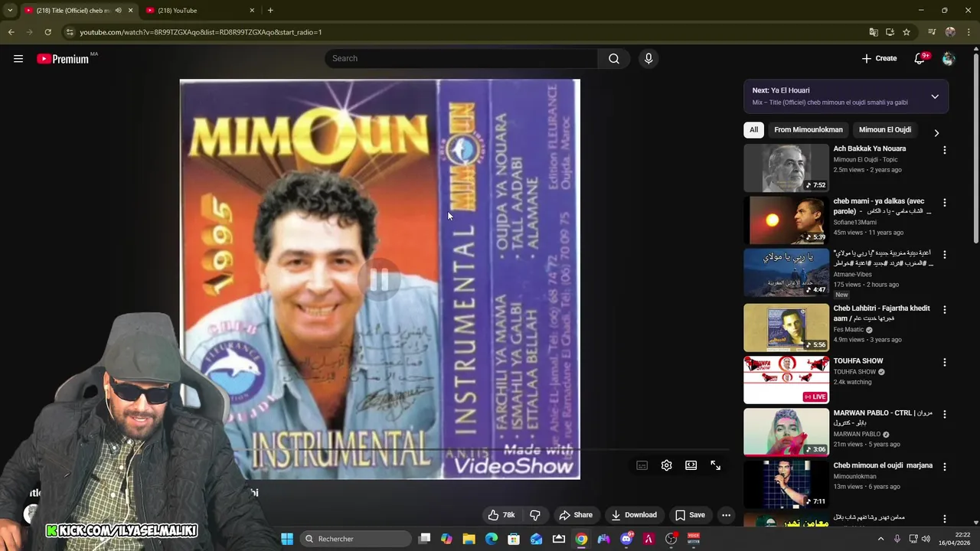Image resolution: width=980 pixels, height=551 pixels.
Task: Pause the video in the player
Action: (x=380, y=279)
